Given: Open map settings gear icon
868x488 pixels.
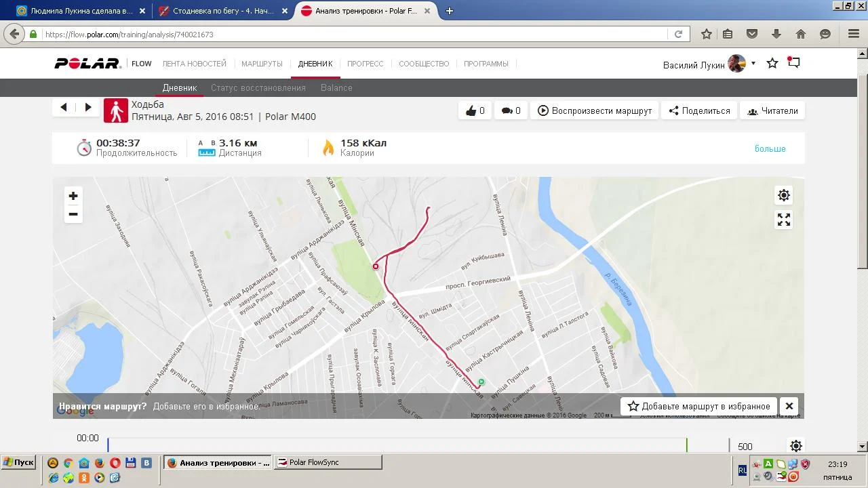Looking at the screenshot, I should [x=784, y=195].
